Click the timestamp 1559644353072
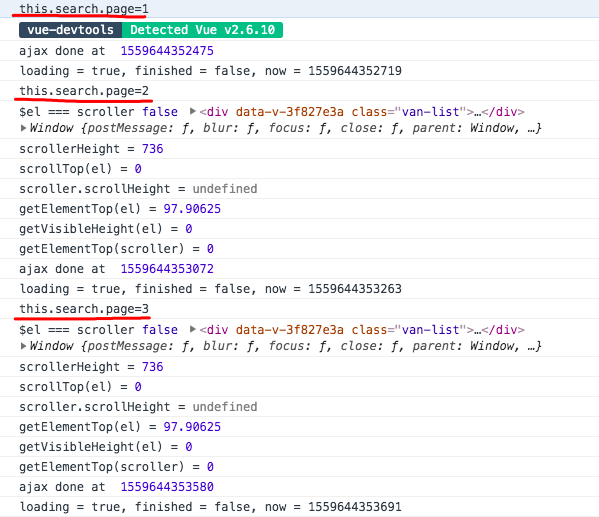Image resolution: width=599 pixels, height=517 pixels. coord(167,269)
